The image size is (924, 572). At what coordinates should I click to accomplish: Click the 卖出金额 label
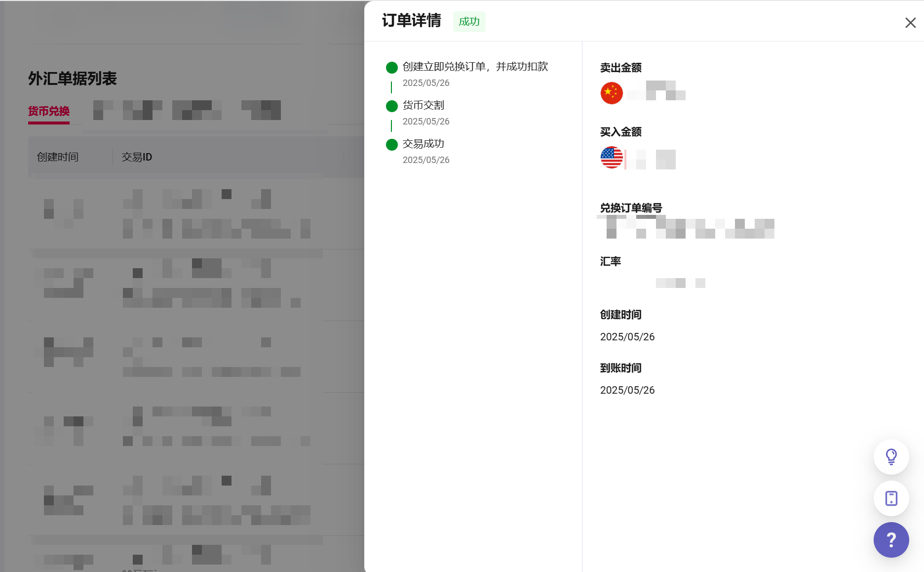pyautogui.click(x=621, y=68)
